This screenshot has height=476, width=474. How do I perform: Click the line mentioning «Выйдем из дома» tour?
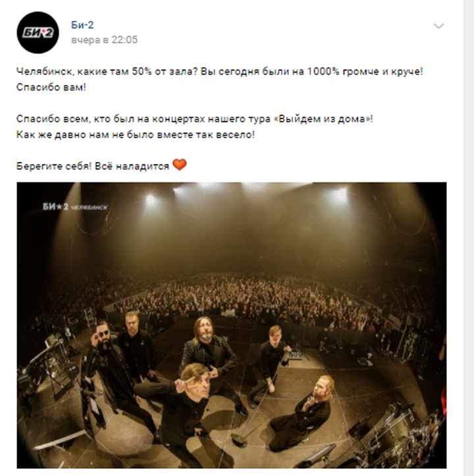(x=195, y=119)
